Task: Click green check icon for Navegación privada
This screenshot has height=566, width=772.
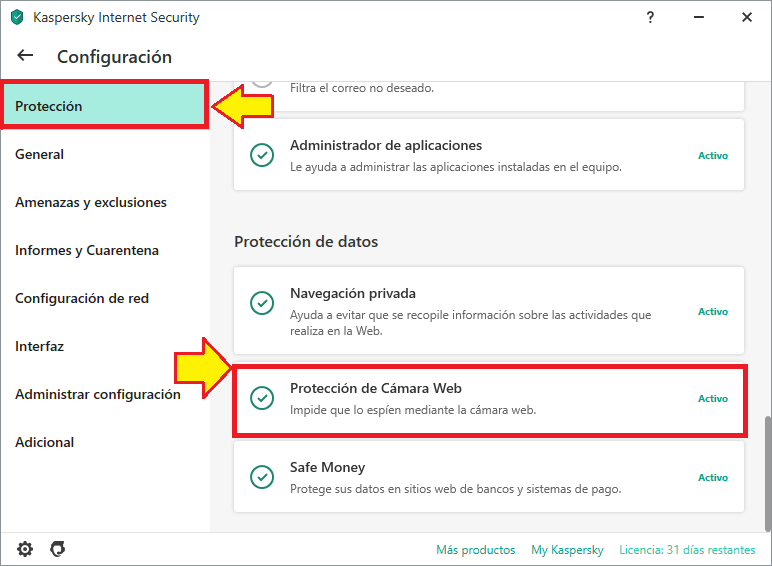Action: pyautogui.click(x=261, y=303)
